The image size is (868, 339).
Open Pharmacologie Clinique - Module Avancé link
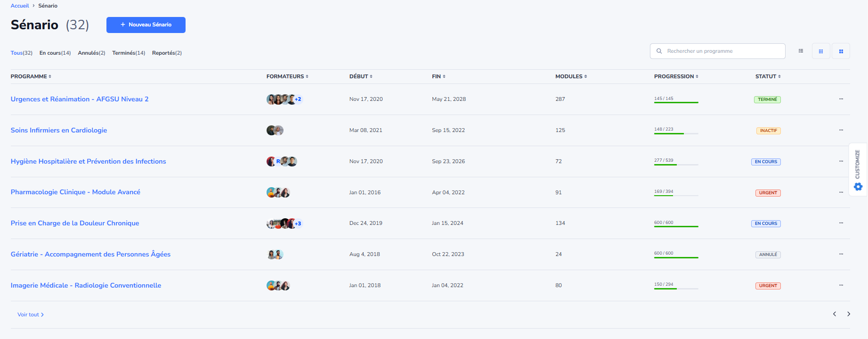tap(75, 192)
